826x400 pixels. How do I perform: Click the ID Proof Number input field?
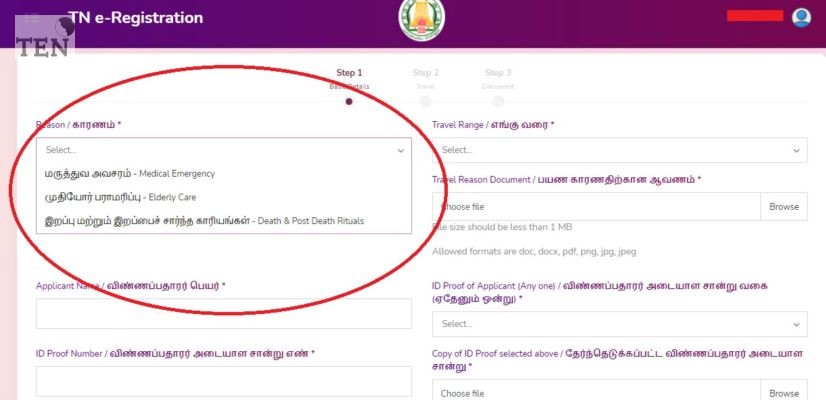click(x=224, y=382)
